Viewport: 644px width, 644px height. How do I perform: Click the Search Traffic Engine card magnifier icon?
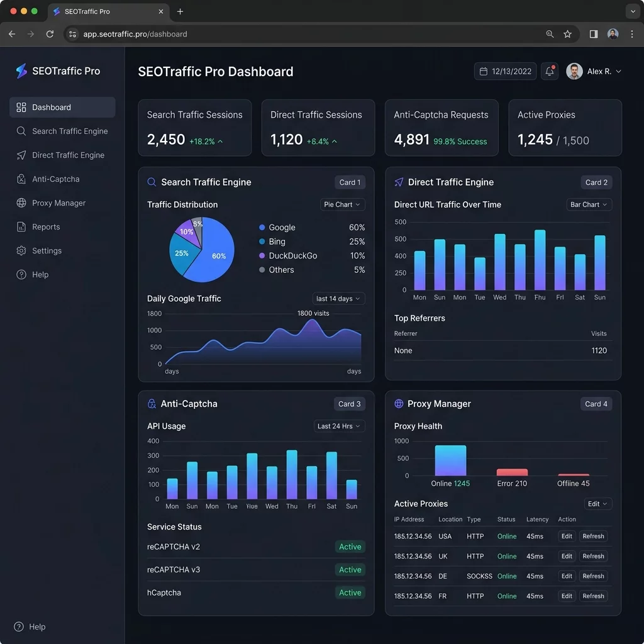(x=152, y=182)
